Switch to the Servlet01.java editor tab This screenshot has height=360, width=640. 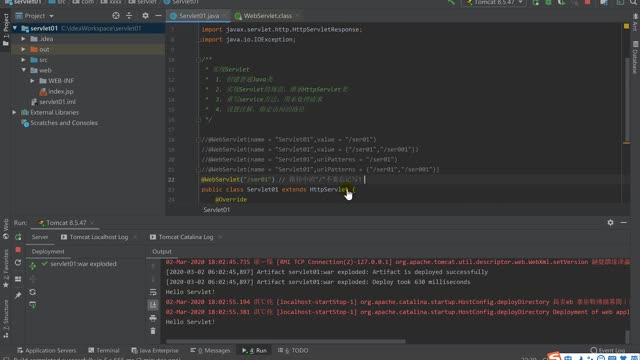(x=199, y=16)
